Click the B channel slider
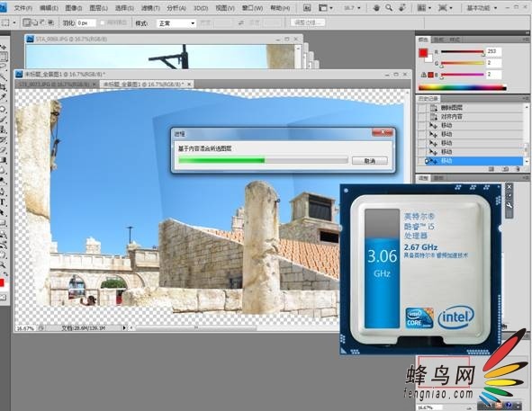532x411 pixels. pyautogui.click(x=462, y=75)
